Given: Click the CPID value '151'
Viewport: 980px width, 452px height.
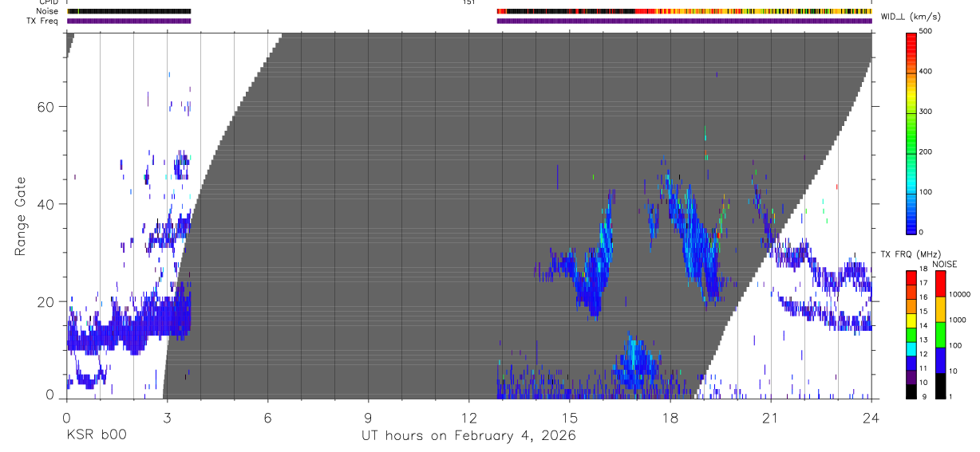Looking at the screenshot, I should click(x=468, y=2).
